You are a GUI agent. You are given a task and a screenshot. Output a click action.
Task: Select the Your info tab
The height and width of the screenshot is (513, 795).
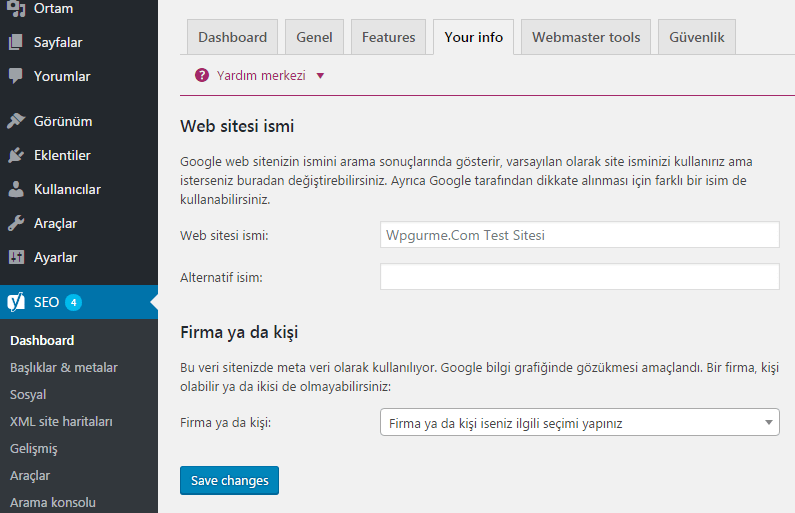[474, 37]
